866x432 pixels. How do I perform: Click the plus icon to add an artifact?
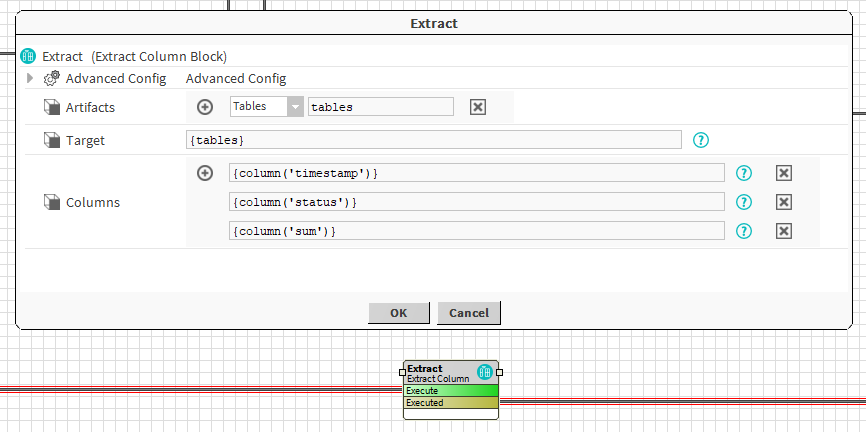click(x=205, y=107)
